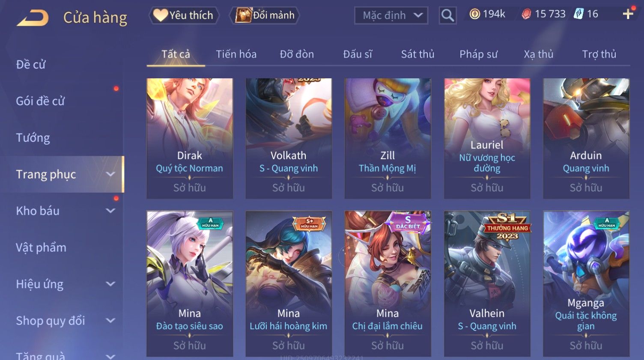Tap the blue voucher currency icon
Image resolution: width=644 pixels, height=360 pixels.
(578, 14)
